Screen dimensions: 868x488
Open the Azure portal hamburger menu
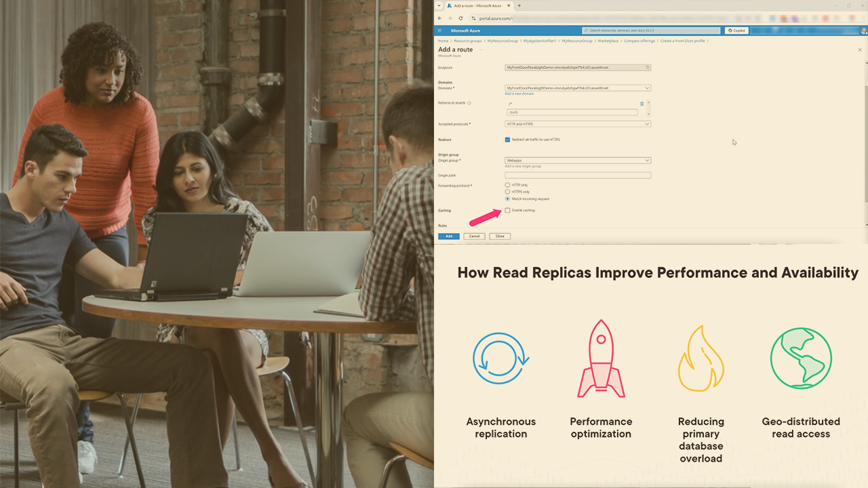(x=439, y=30)
